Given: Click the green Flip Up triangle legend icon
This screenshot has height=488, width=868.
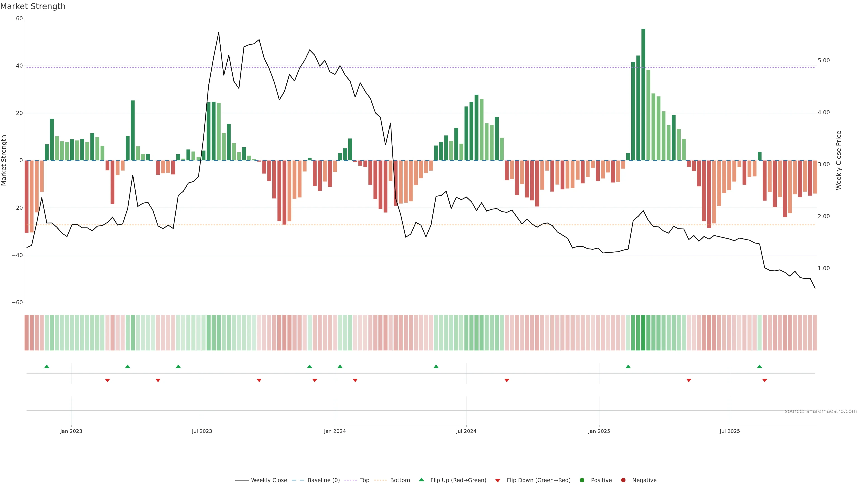Looking at the screenshot, I should (x=421, y=480).
